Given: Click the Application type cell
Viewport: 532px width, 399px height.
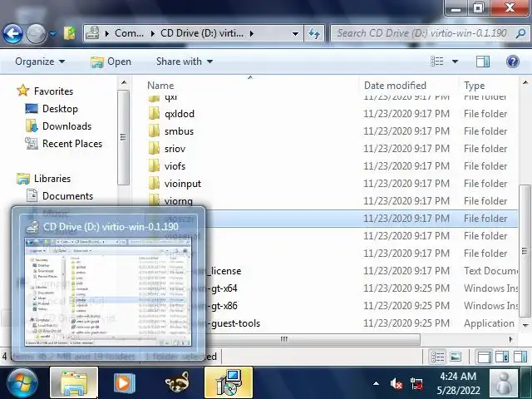Looking at the screenshot, I should [x=489, y=323].
